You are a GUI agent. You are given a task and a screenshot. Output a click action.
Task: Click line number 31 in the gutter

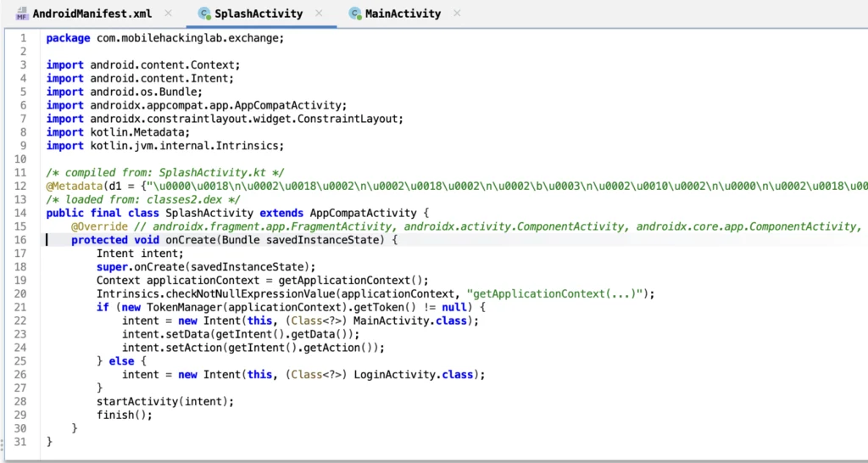[x=20, y=442]
